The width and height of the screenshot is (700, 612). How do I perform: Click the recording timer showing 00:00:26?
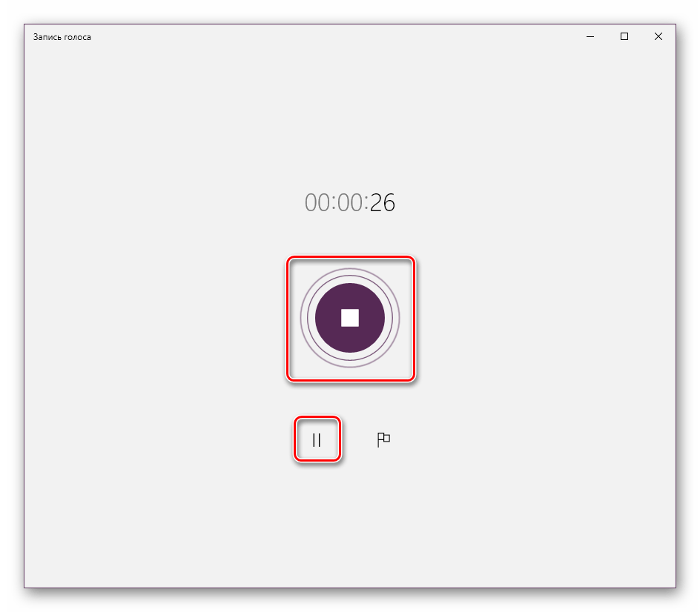[x=349, y=202]
